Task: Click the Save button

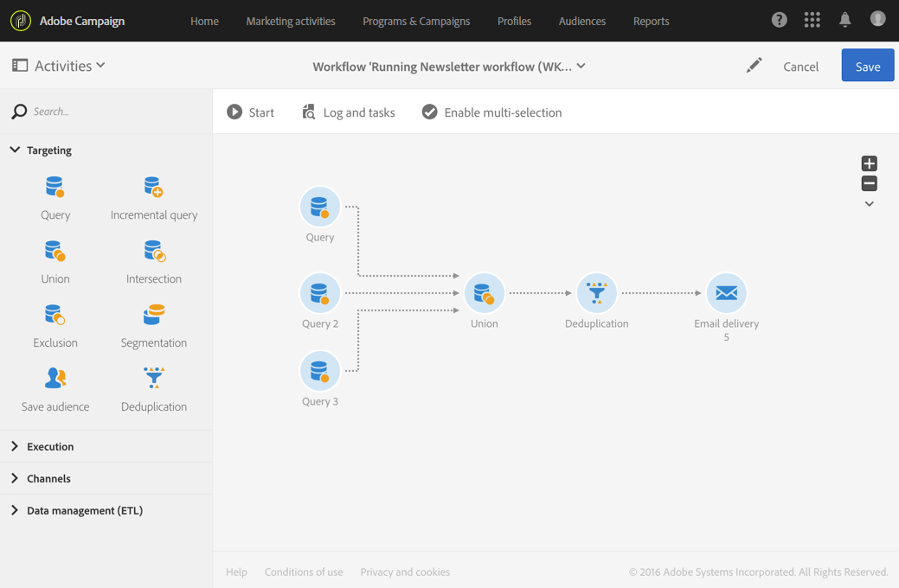Action: click(868, 66)
